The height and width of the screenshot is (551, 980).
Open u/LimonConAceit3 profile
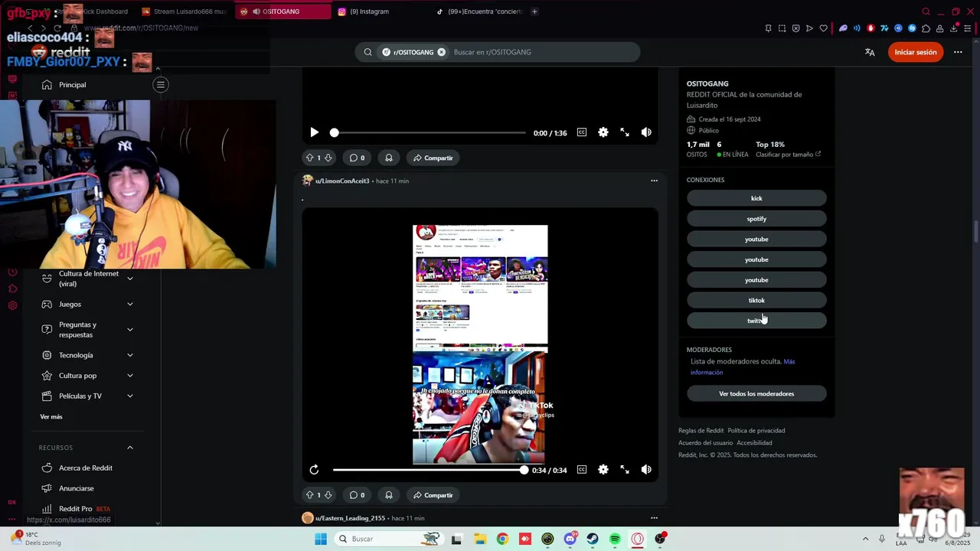click(342, 181)
